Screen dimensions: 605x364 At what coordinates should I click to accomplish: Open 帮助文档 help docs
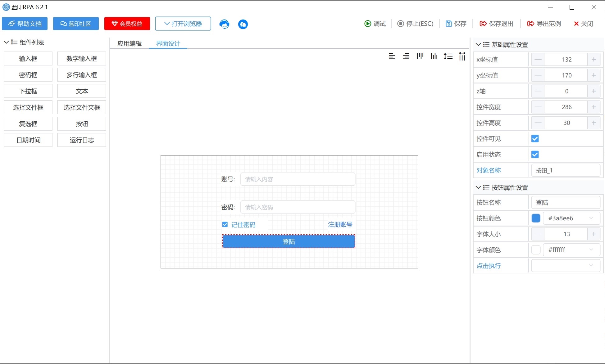[25, 24]
